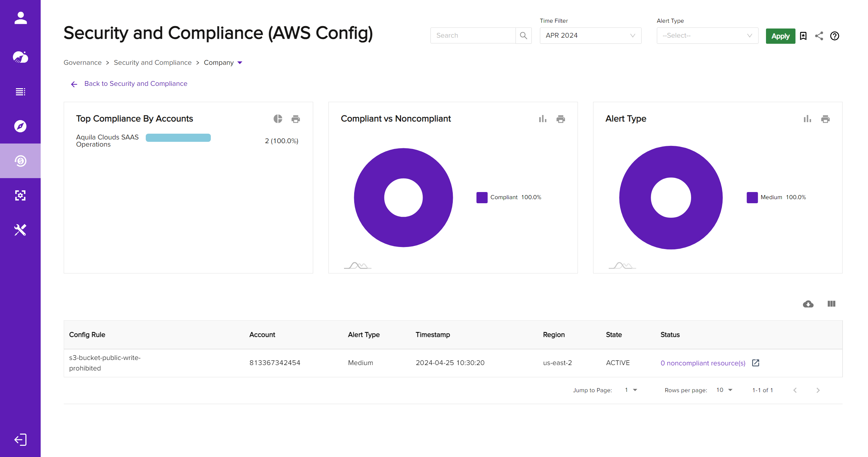Click the Governance breadcrumb
This screenshot has width=868, height=457.
point(82,63)
